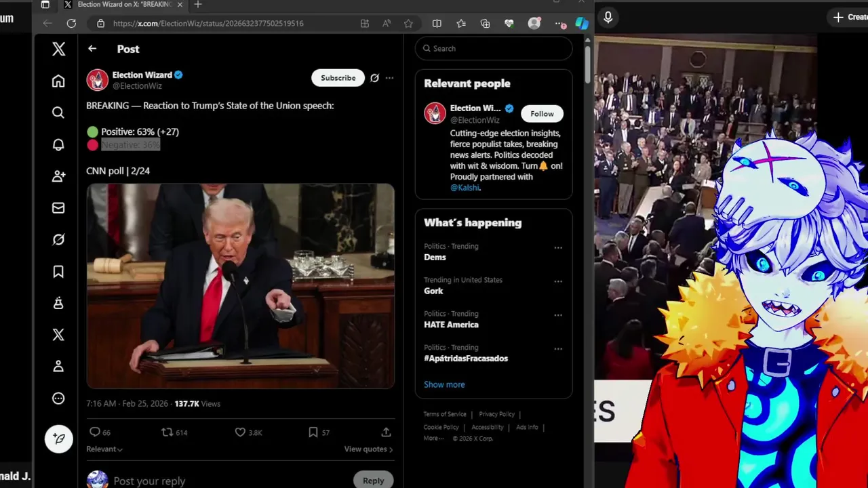
Task: Refresh the page in the browser toolbar
Action: [x=71, y=23]
